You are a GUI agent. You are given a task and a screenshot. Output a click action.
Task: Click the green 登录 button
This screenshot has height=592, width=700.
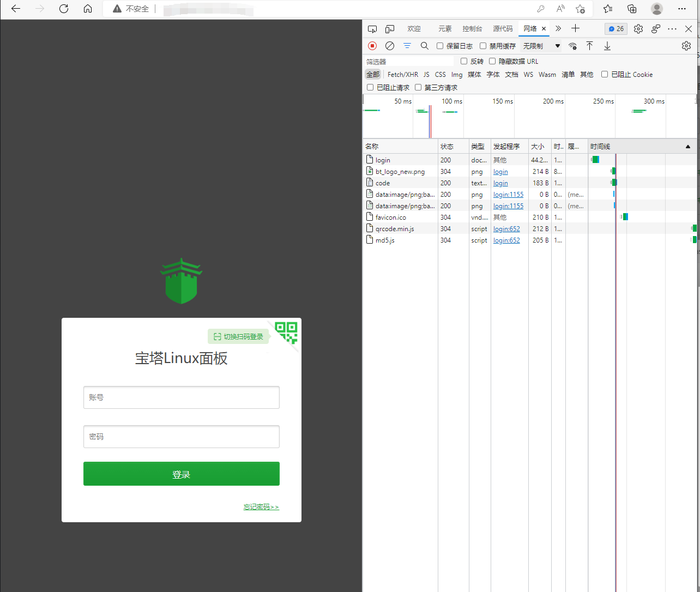182,474
